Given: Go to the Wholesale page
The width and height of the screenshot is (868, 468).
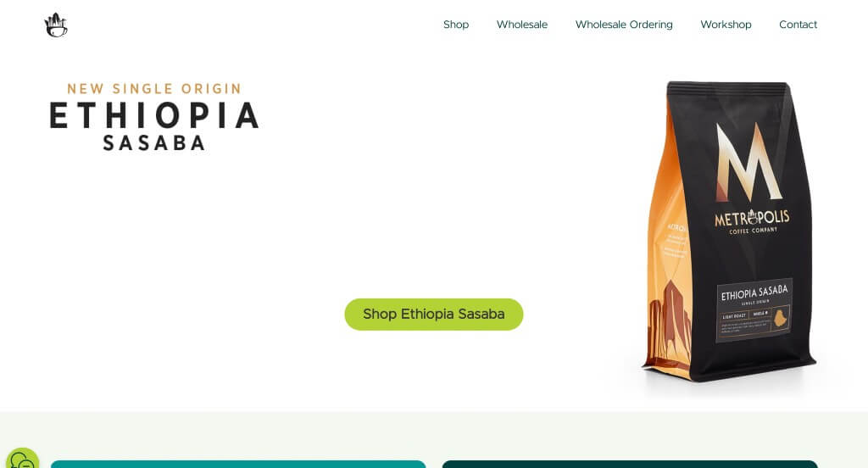Looking at the screenshot, I should (x=521, y=25).
